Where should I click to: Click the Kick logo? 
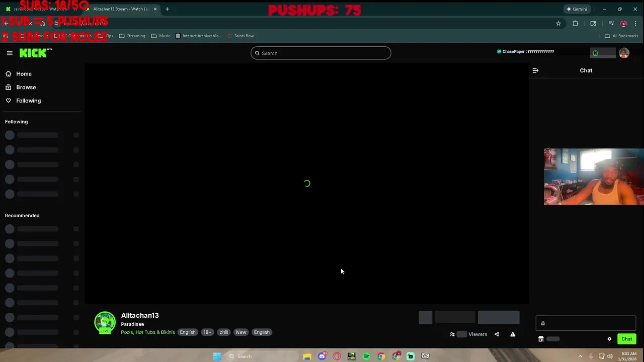pos(36,53)
